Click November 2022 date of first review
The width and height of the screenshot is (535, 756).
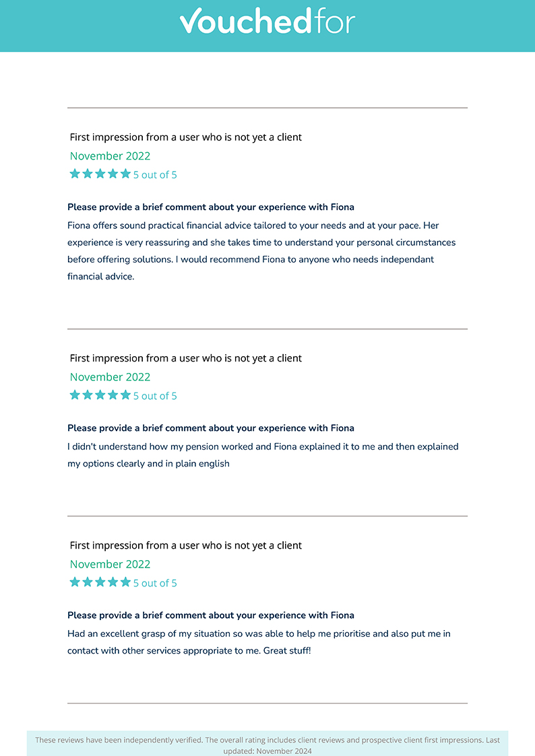coord(110,156)
